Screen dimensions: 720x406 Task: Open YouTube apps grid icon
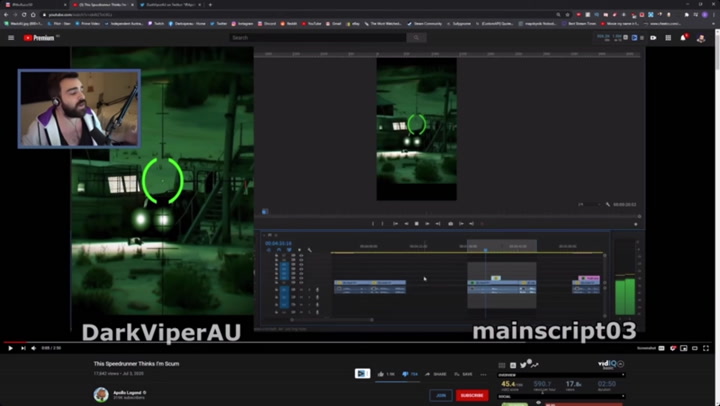(668, 38)
